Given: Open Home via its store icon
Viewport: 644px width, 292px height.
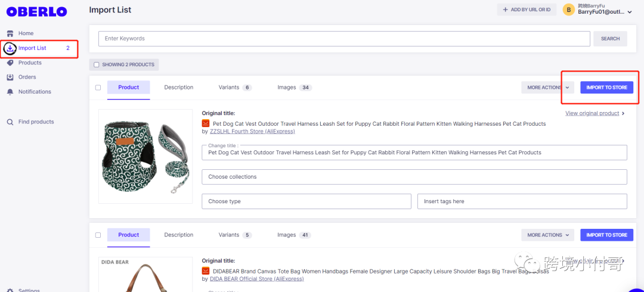Looking at the screenshot, I should click(10, 33).
